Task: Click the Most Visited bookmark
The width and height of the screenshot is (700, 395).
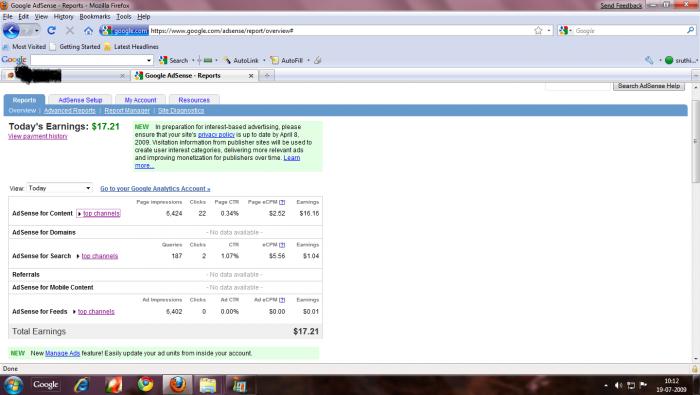Action: pos(25,46)
